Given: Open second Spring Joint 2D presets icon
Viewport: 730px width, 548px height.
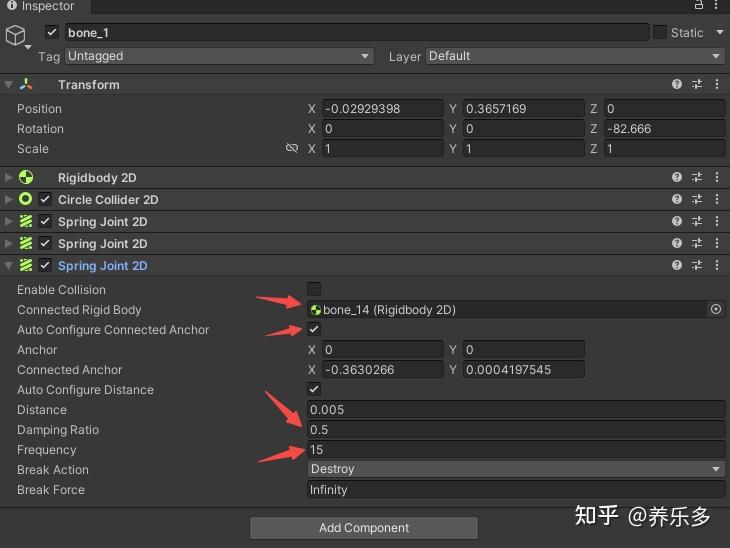Looking at the screenshot, I should (697, 243).
